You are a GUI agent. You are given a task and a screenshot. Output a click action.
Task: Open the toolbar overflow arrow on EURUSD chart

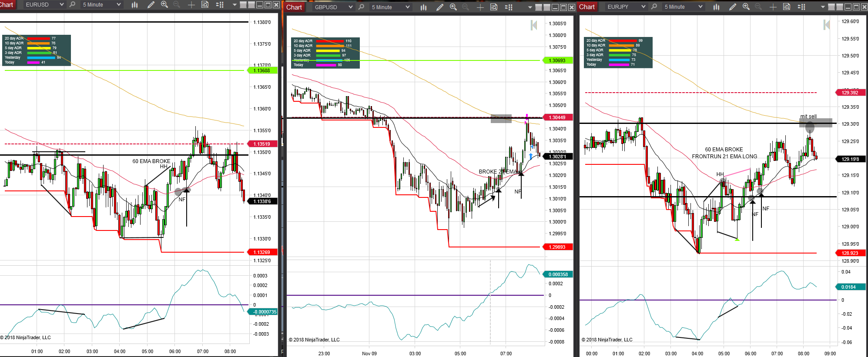click(x=235, y=5)
